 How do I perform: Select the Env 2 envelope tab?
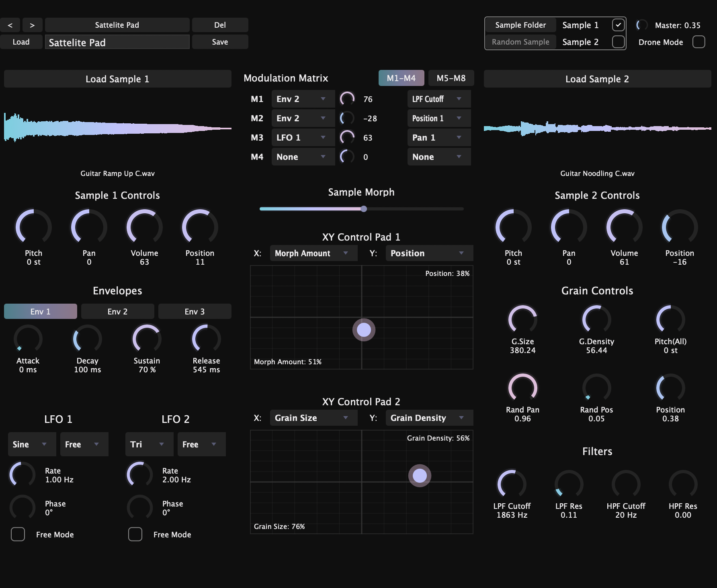[117, 311]
